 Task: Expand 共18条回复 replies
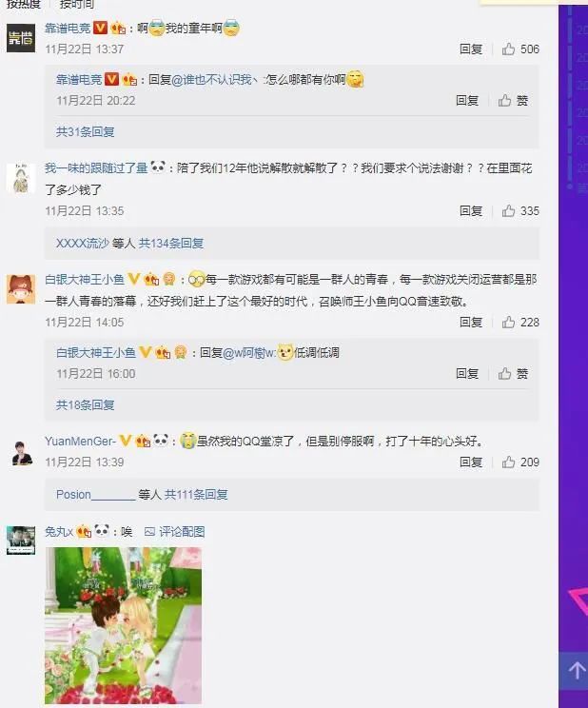(86, 405)
